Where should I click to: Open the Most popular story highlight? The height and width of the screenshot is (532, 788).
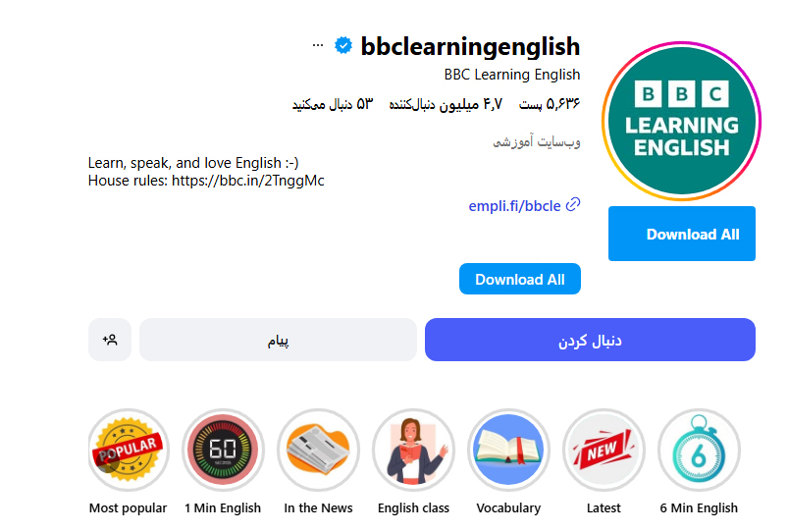coord(129,450)
